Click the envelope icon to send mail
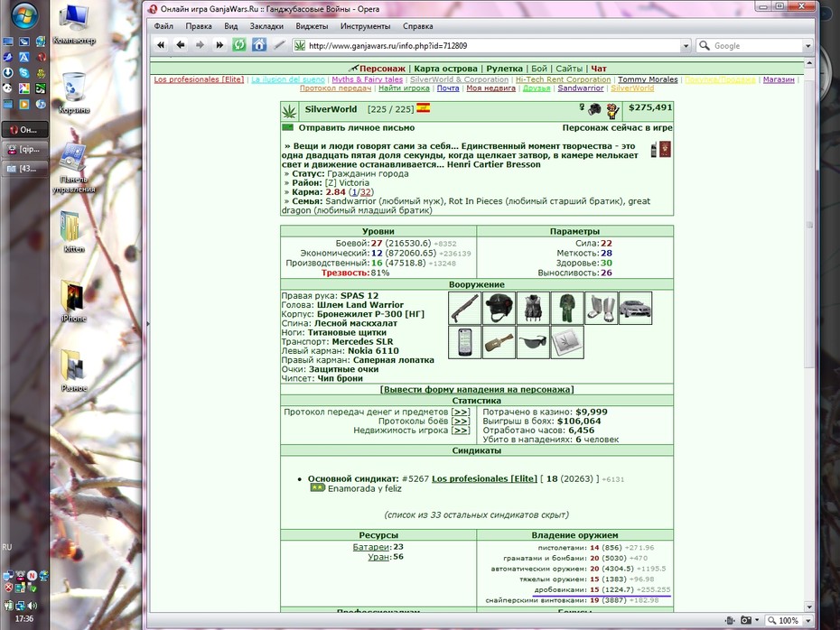Screen dimensions: 840x630 [288, 127]
